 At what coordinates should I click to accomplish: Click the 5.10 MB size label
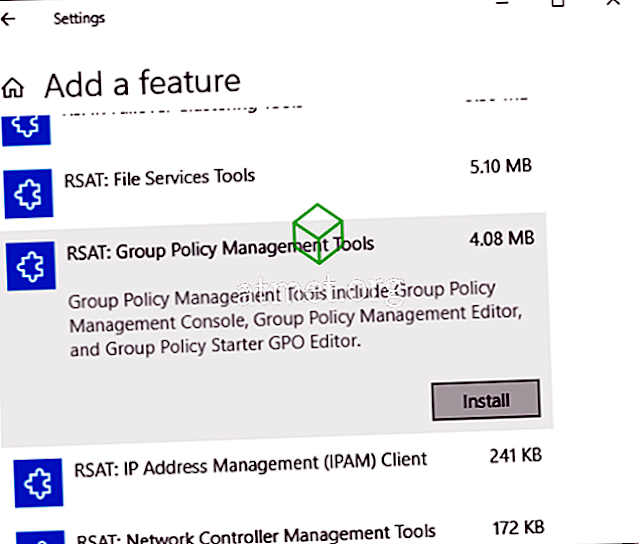pos(501,166)
